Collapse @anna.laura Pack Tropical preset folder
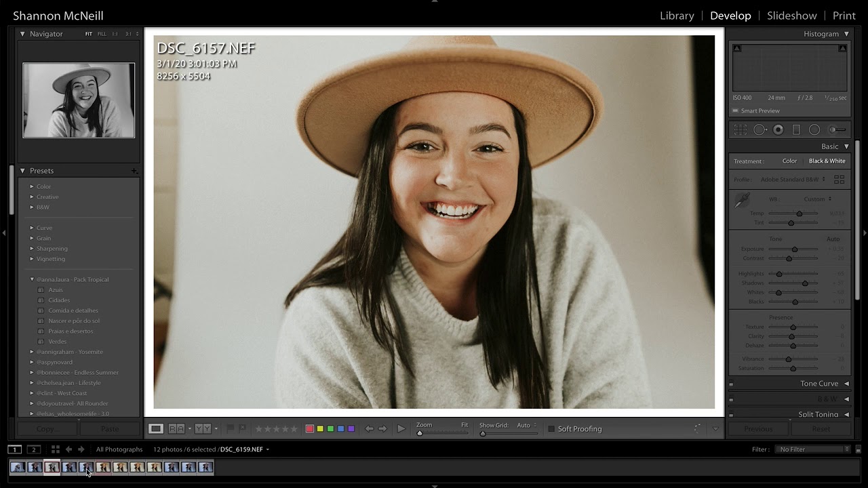The image size is (868, 488). coord(32,279)
